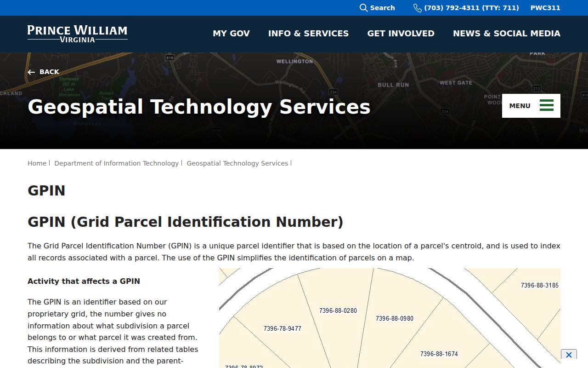Click the green hamburger menu icon

pyautogui.click(x=547, y=105)
